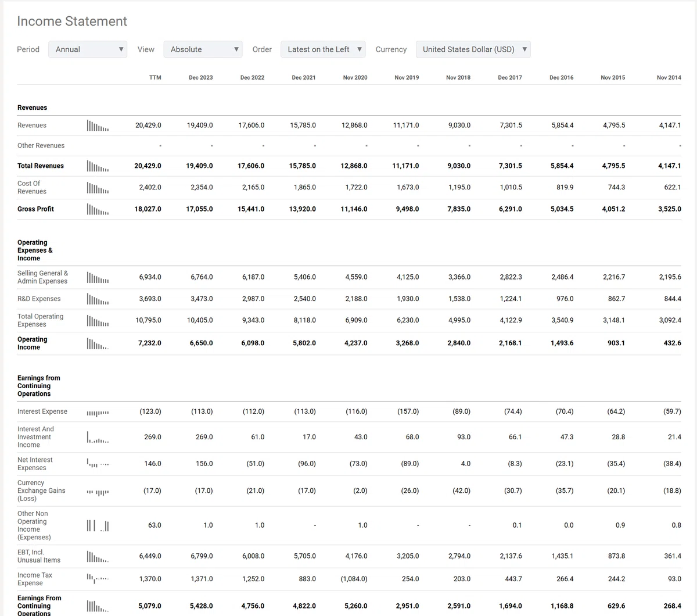697x616 pixels.
Task: Click the Nov 2019 column header
Action: [x=407, y=77]
